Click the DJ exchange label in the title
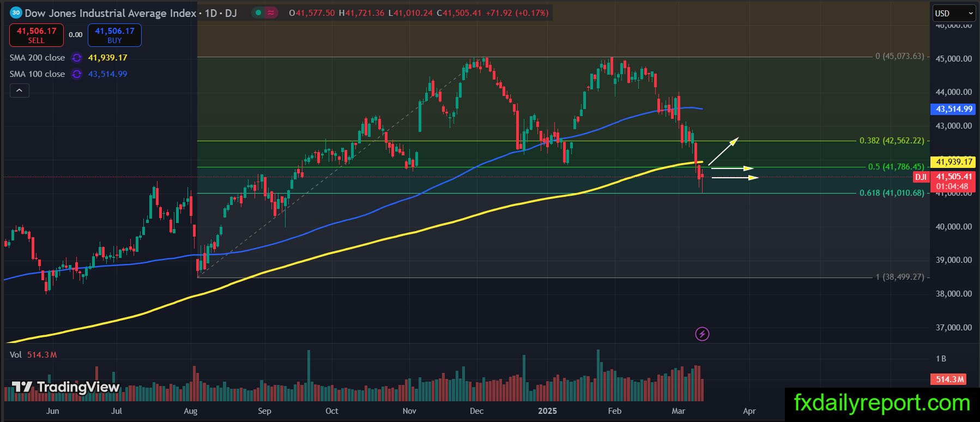The height and width of the screenshot is (422, 980). coord(231,13)
